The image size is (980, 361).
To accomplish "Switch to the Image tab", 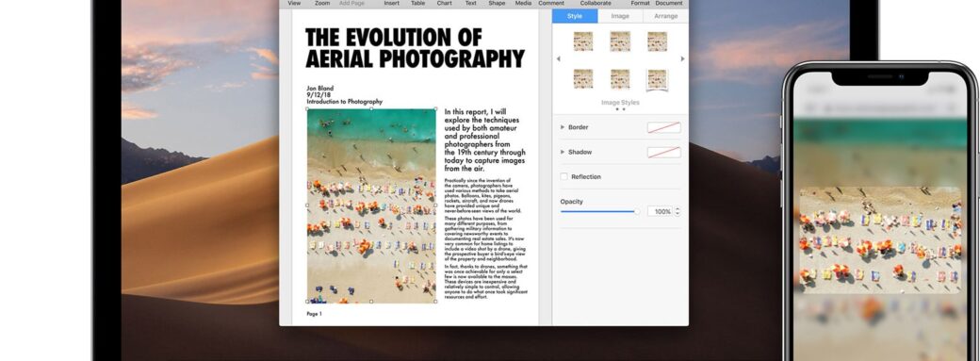I will pos(620,16).
